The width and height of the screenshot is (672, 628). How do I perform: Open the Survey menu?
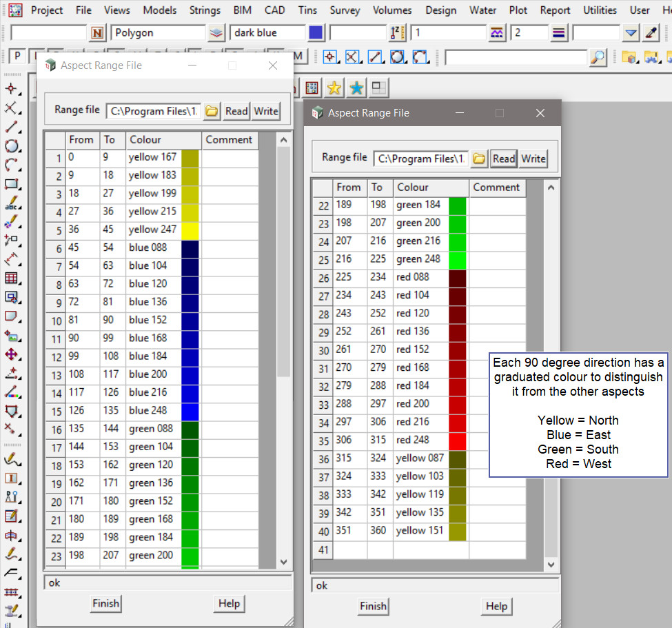pos(345,10)
